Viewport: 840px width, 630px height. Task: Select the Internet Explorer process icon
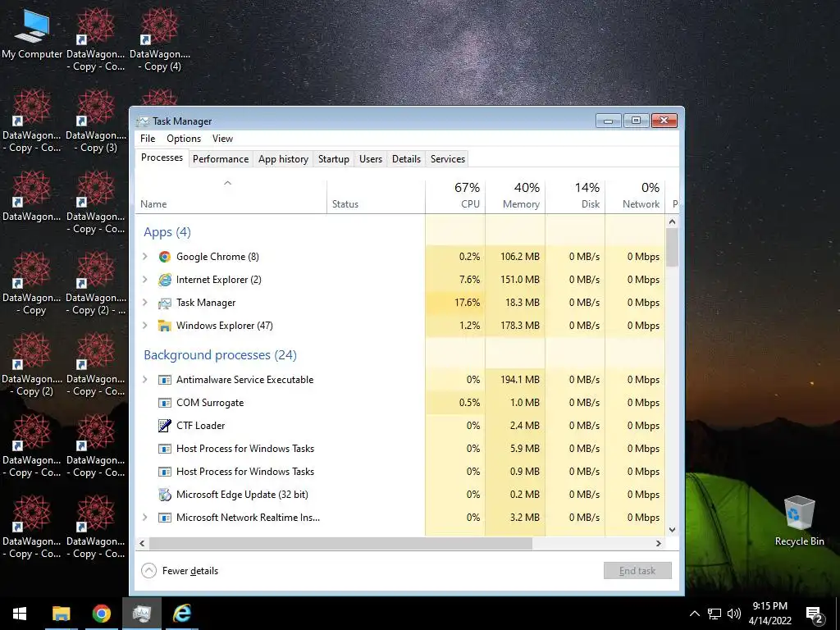click(164, 280)
